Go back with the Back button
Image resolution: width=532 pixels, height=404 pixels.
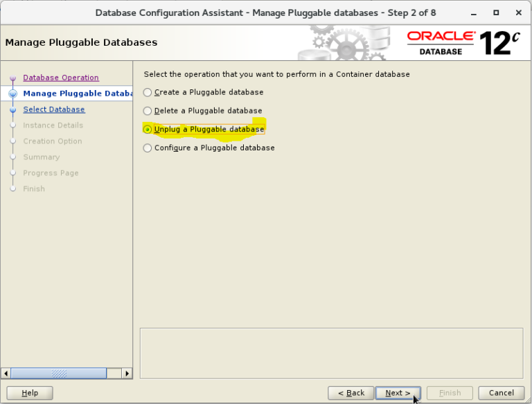point(351,393)
